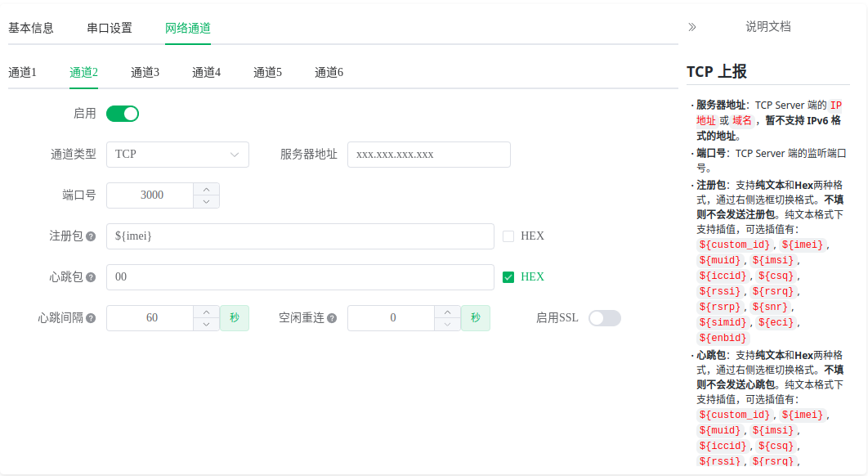This screenshot has width=868, height=476.
Task: Switch to the 基本信息 tab
Action: (x=31, y=28)
